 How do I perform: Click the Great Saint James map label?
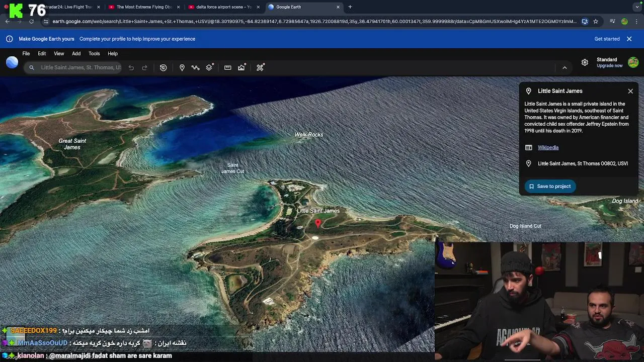click(x=72, y=144)
